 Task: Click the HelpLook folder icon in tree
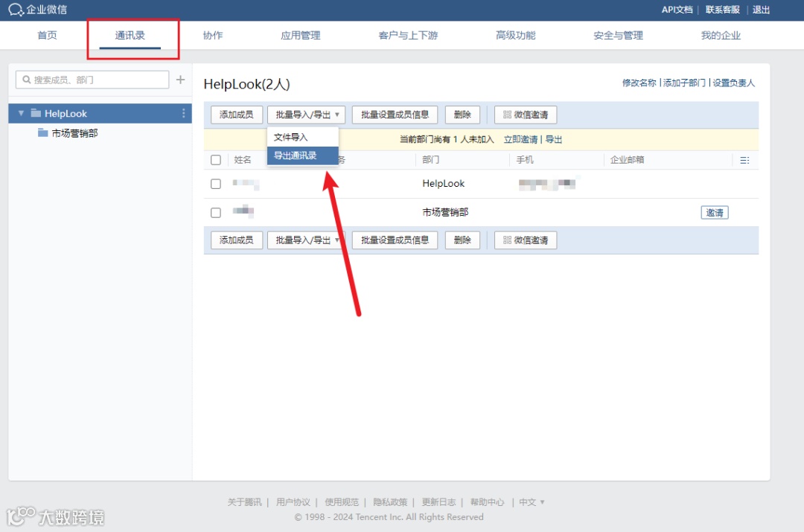coord(36,113)
